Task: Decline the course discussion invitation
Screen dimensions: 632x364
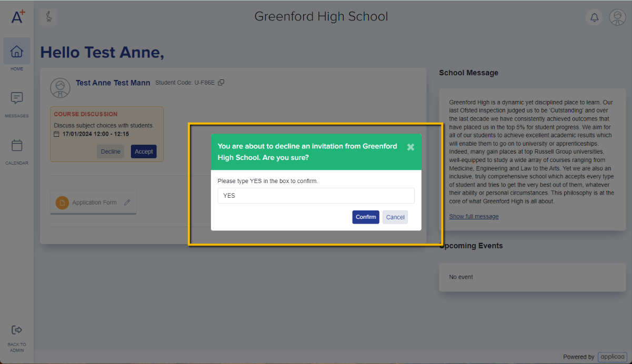Action: tap(111, 151)
